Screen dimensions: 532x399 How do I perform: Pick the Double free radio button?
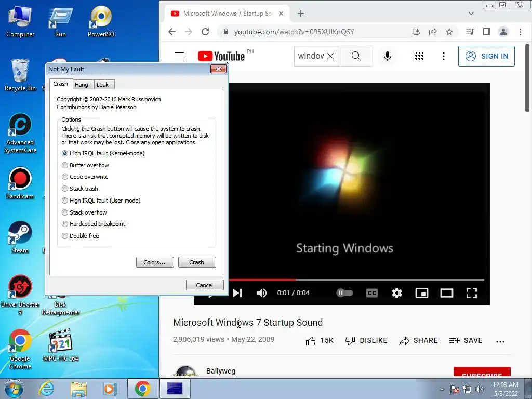click(65, 236)
